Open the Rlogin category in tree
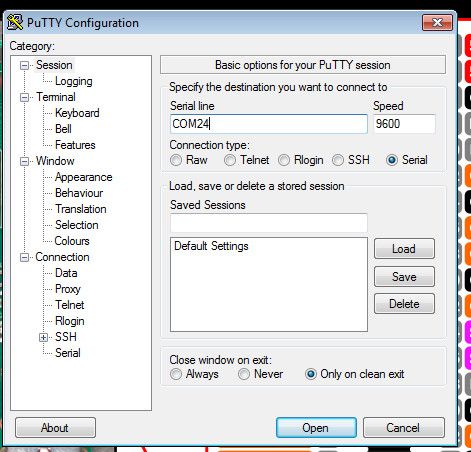This screenshot has height=452, width=471. click(69, 321)
